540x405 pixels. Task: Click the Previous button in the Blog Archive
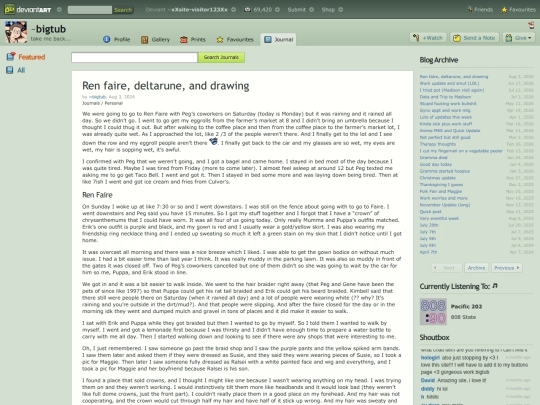(507, 268)
